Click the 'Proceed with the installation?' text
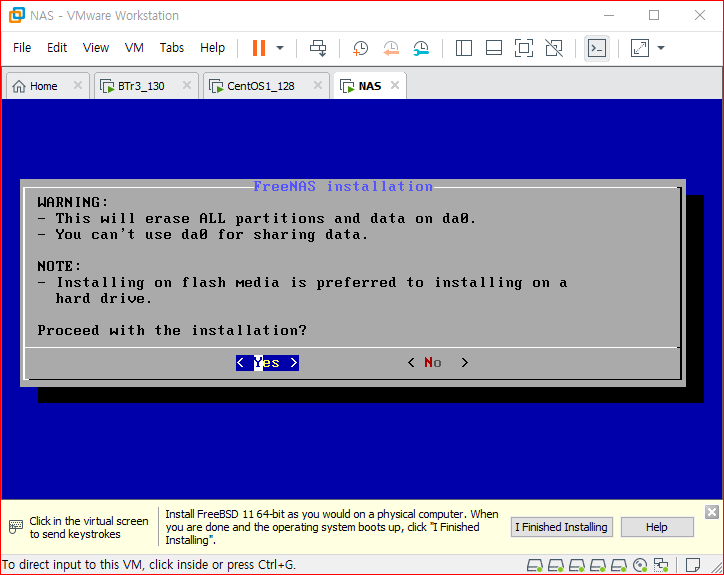Screen dimensions: 724x575 coord(172,330)
